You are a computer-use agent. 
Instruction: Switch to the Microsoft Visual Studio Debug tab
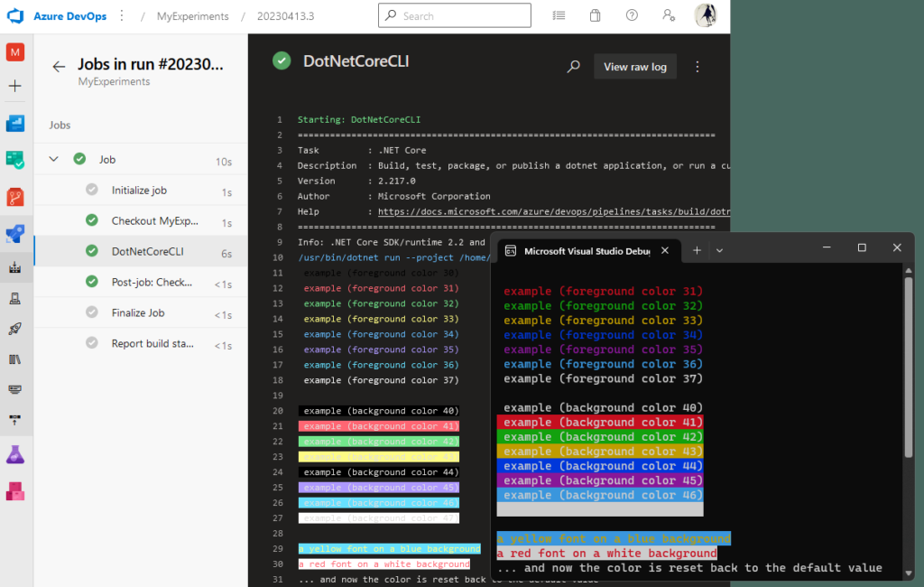coord(587,251)
